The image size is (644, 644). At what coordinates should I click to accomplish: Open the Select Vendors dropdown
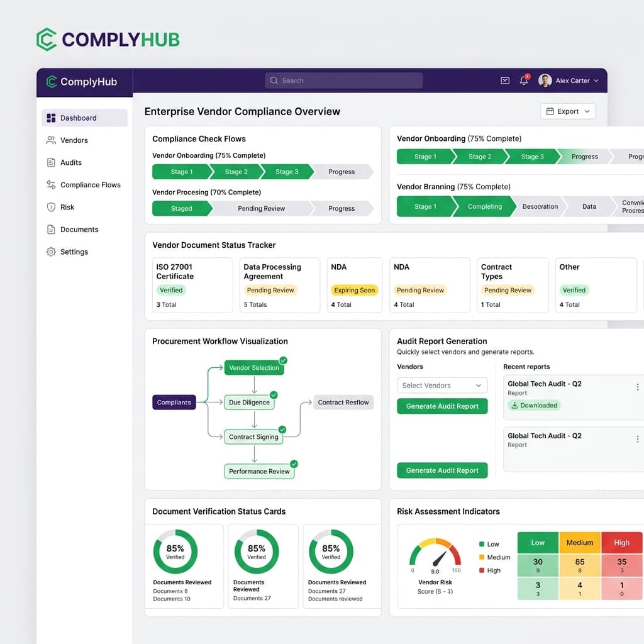[442, 385]
